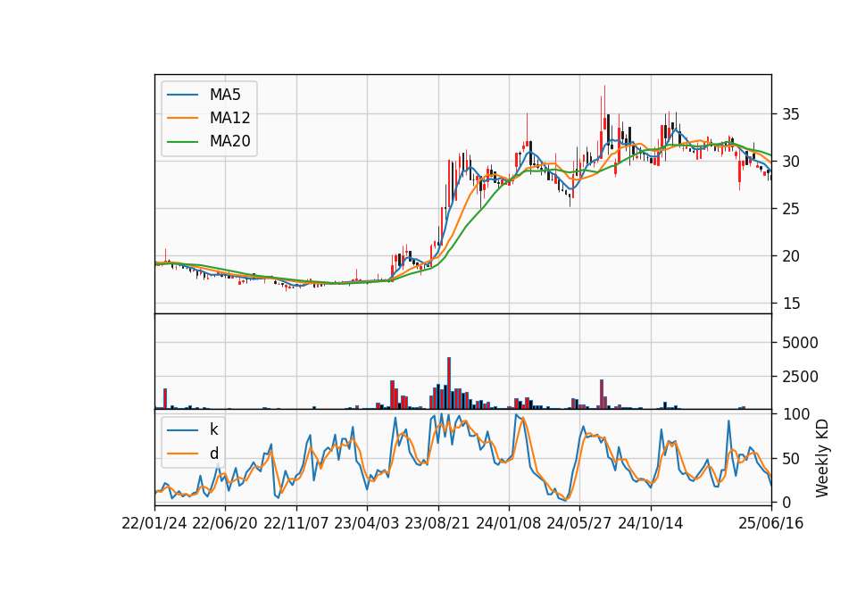The image size is (857, 616).
Task: Click the 22/11/07 date label
Action: [296, 523]
